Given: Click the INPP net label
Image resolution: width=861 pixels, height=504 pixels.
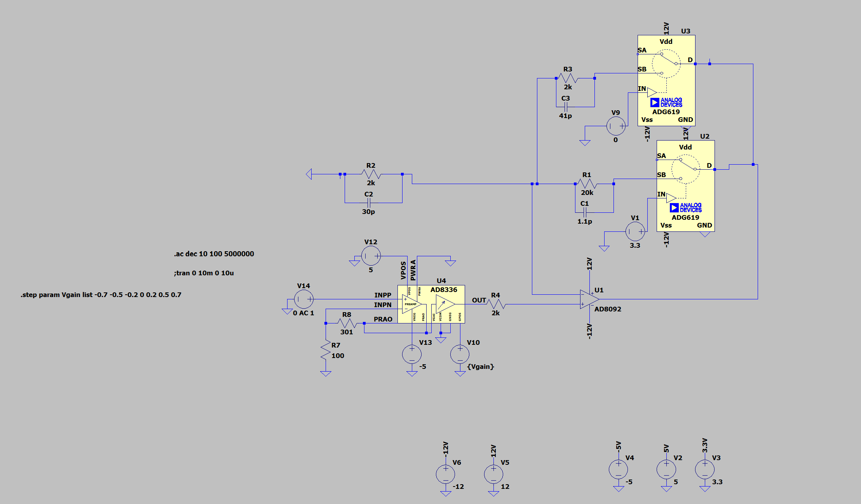Looking at the screenshot, I should click(x=383, y=295).
